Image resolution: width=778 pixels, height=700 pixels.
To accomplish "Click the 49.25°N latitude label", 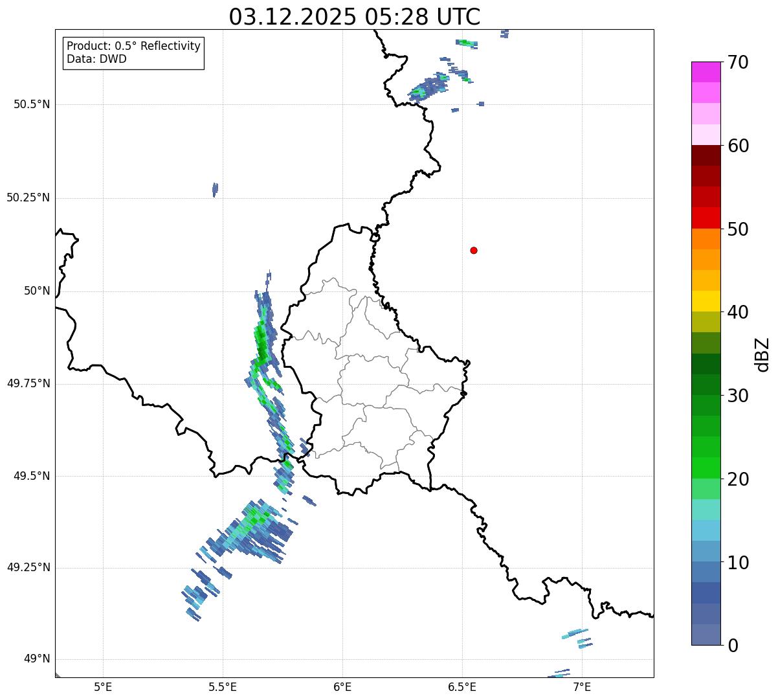I will [28, 568].
